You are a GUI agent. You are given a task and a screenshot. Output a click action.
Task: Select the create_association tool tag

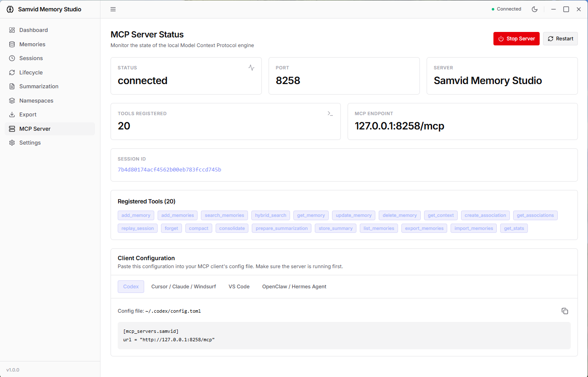click(485, 216)
